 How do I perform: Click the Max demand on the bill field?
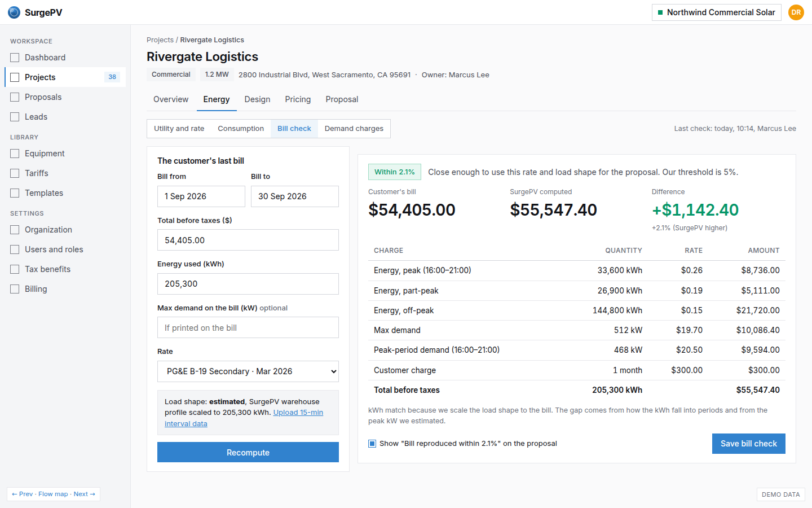point(248,327)
